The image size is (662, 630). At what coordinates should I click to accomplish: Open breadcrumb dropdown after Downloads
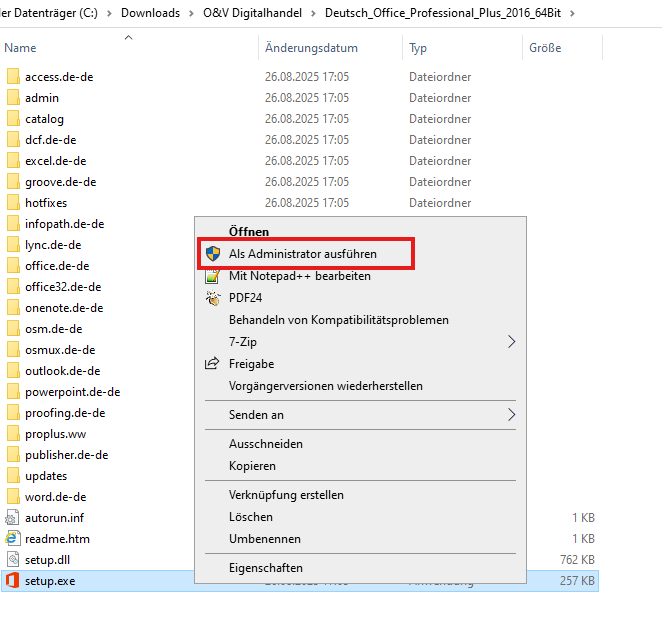click(191, 13)
